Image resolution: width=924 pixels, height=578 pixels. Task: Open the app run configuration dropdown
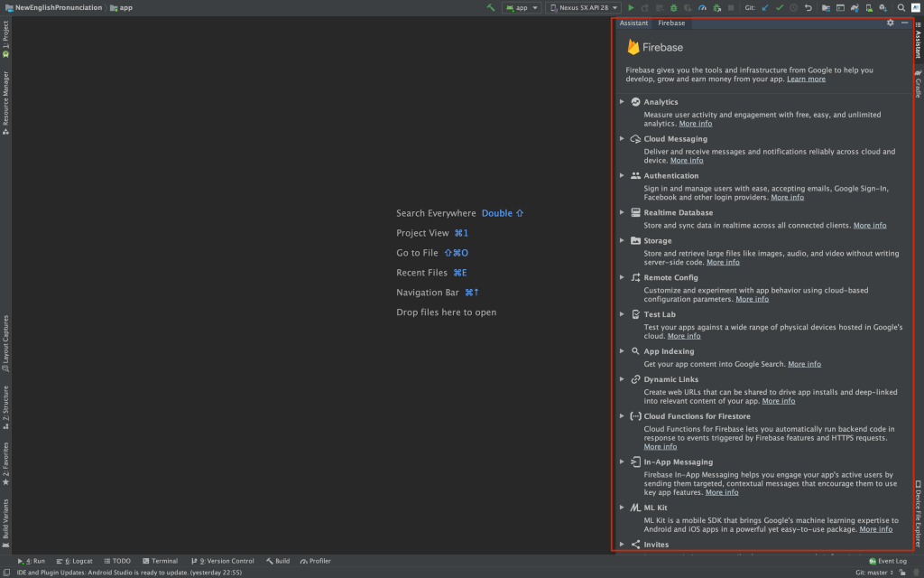click(x=522, y=7)
